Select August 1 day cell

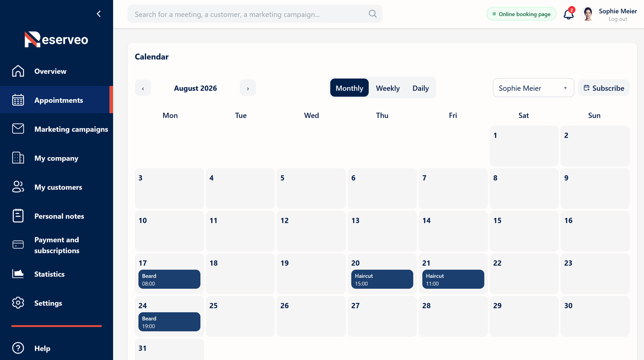pos(524,146)
